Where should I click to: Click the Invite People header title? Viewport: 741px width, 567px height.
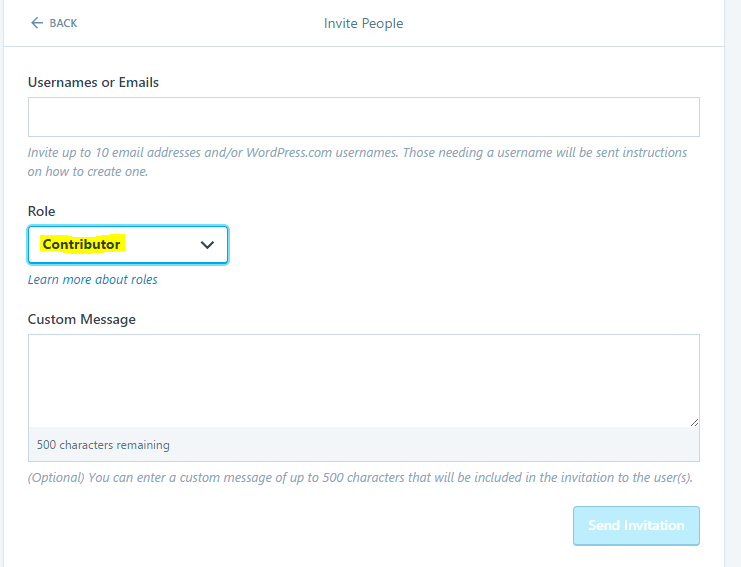363,23
